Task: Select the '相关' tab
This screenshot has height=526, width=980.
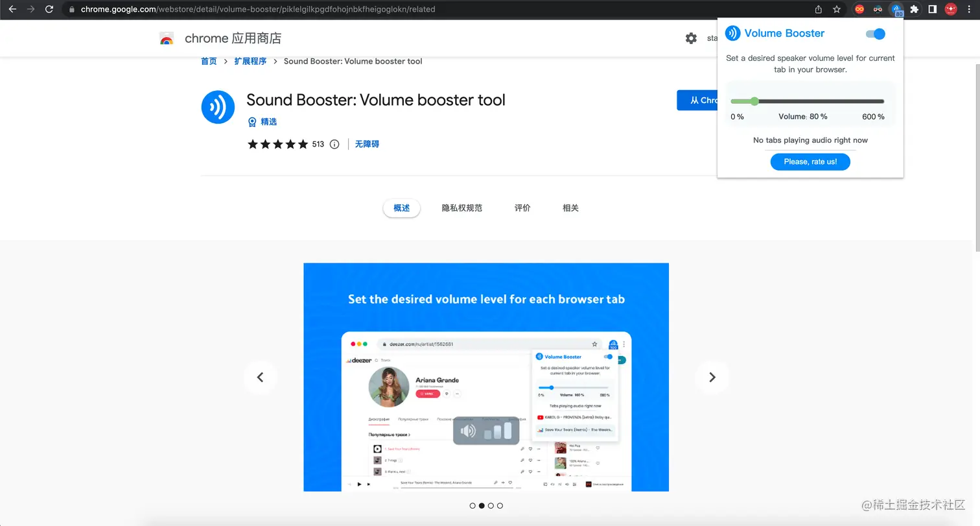Action: [570, 208]
